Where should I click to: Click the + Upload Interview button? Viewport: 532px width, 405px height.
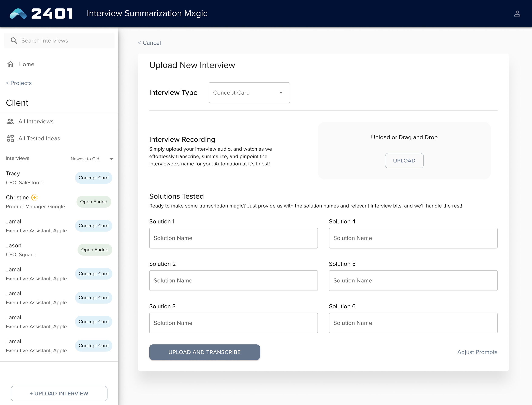(59, 394)
